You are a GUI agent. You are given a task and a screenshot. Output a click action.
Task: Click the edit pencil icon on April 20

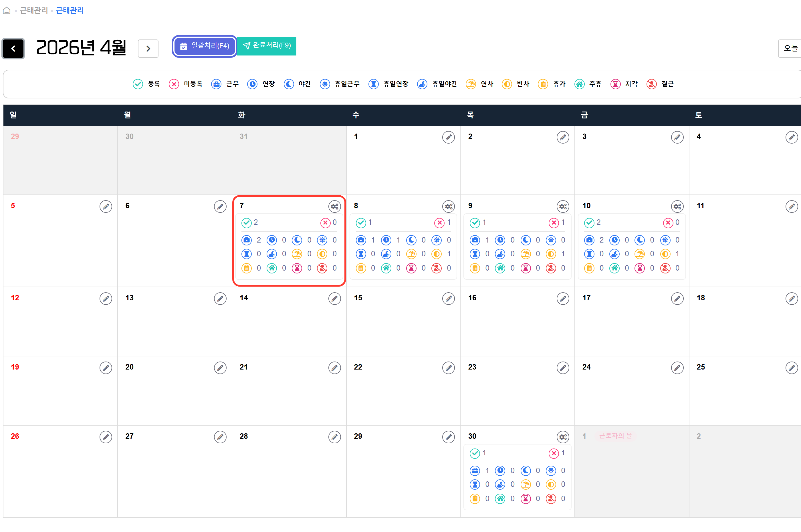coord(220,368)
